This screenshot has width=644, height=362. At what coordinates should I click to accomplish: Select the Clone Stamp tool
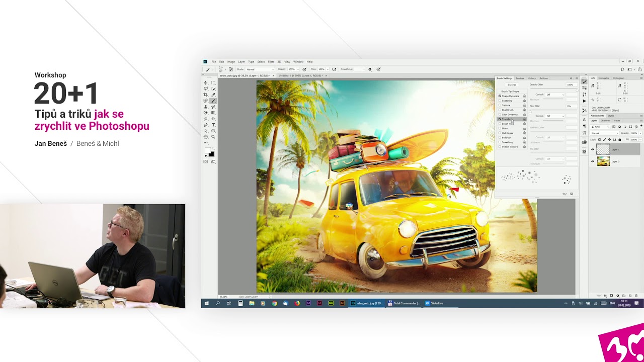coord(206,107)
